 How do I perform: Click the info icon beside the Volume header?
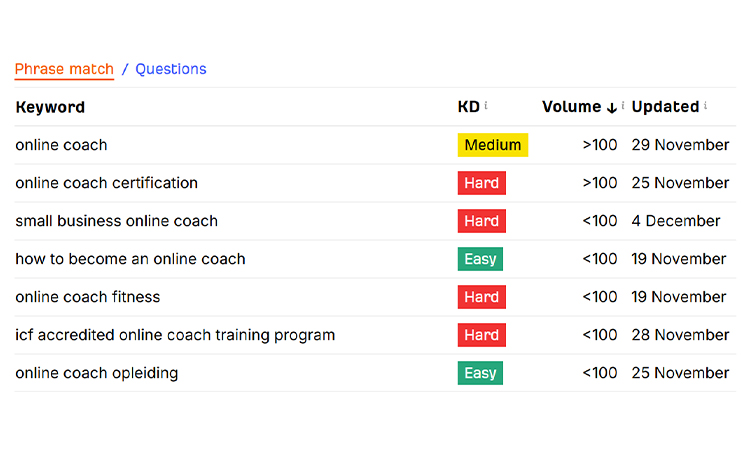click(x=623, y=106)
